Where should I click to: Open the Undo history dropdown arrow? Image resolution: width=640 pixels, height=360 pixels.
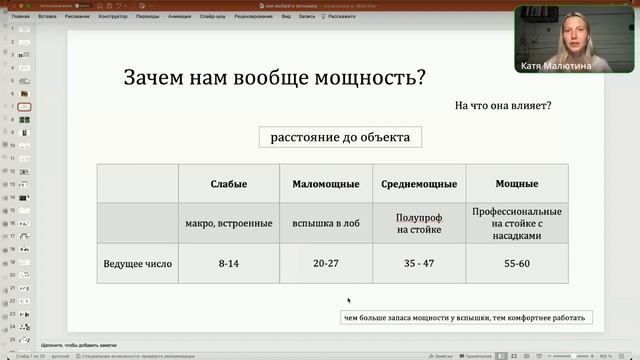[126, 6]
